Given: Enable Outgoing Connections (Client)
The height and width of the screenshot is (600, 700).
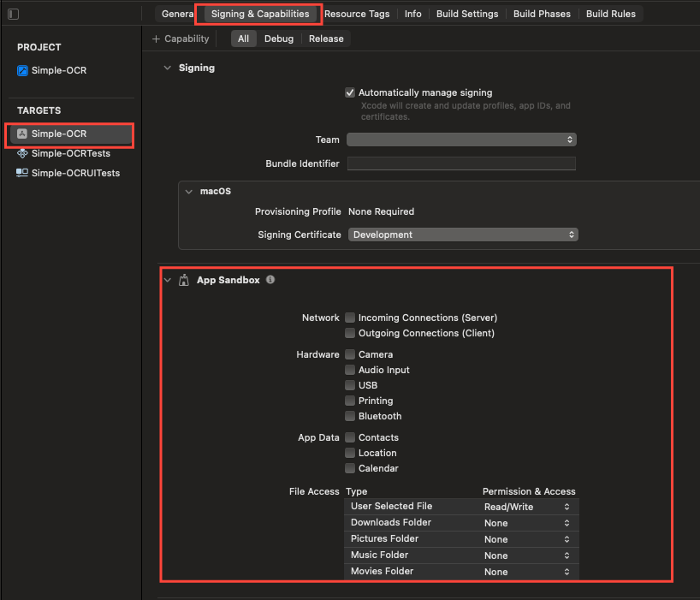Looking at the screenshot, I should 350,333.
